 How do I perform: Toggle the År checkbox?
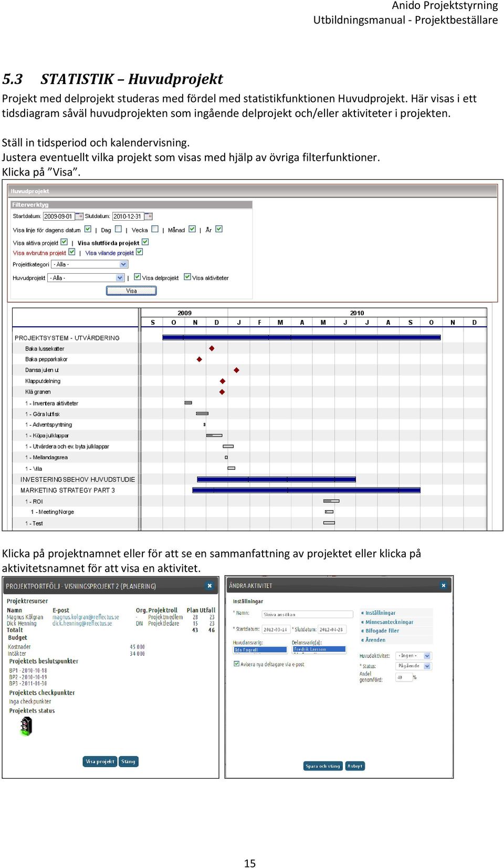[x=219, y=229]
